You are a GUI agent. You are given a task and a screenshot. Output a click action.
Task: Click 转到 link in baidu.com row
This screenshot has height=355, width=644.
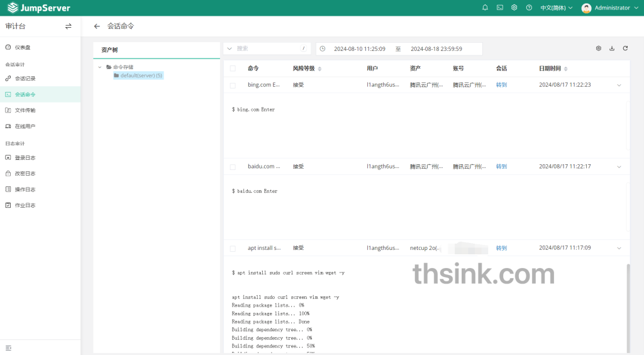(501, 166)
